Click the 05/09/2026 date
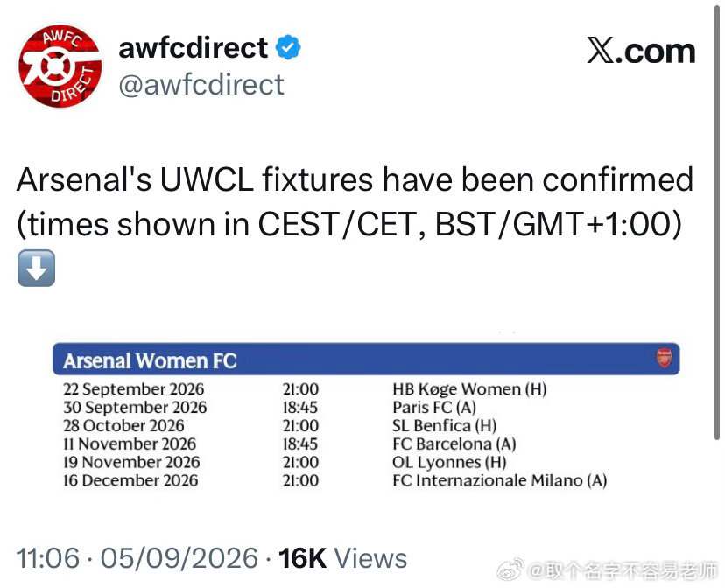Viewport: 725px width, 588px height. [x=179, y=558]
